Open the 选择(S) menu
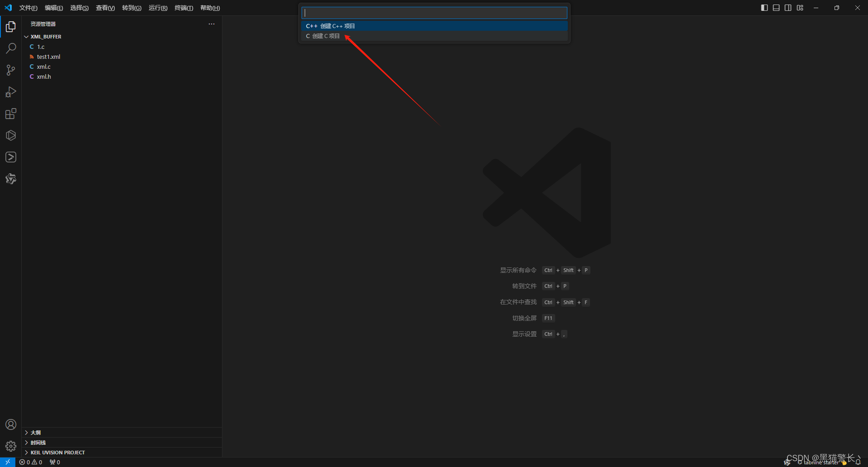868x467 pixels. pyautogui.click(x=79, y=8)
